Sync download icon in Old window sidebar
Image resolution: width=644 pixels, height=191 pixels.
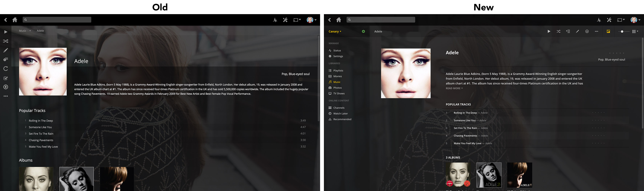(6, 87)
